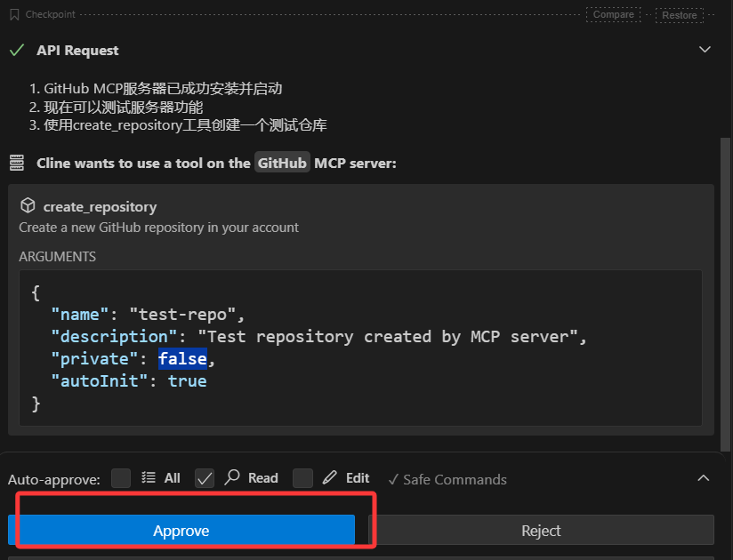Click the "name" key in arguments

tap(79, 315)
